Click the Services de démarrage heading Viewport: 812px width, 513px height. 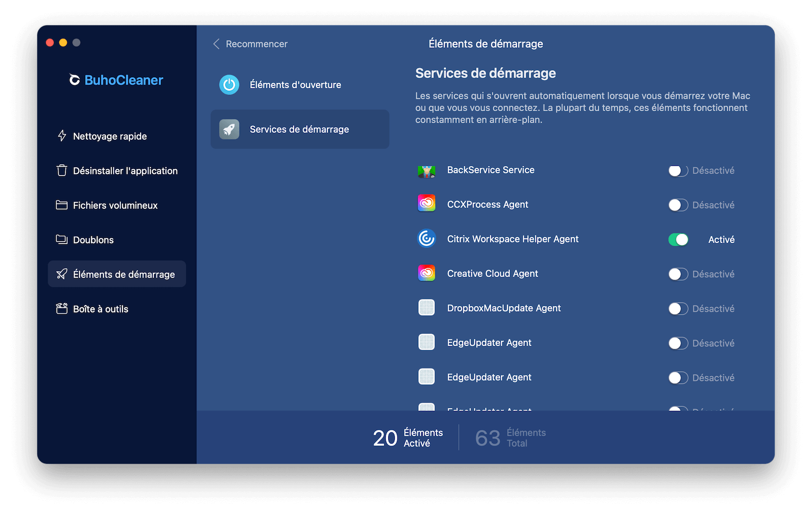pos(486,73)
